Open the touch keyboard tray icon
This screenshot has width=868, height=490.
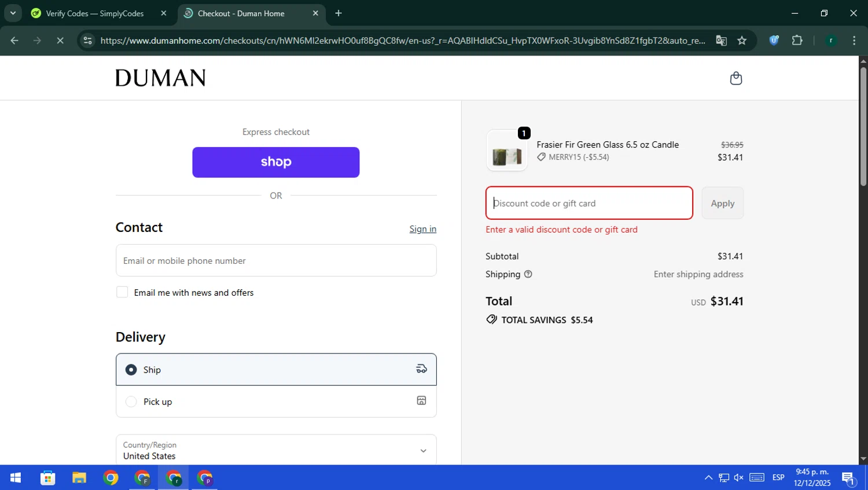pyautogui.click(x=757, y=478)
